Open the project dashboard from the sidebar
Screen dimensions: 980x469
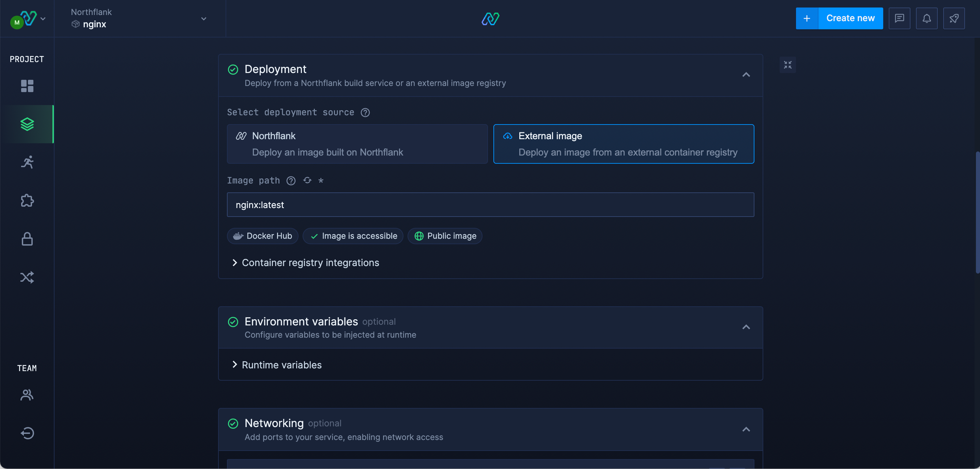[27, 86]
